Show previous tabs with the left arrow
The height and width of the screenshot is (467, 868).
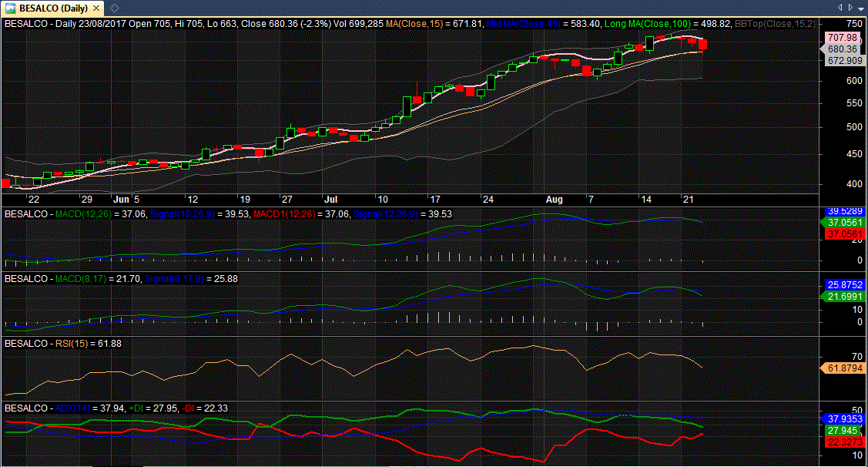(x=840, y=8)
